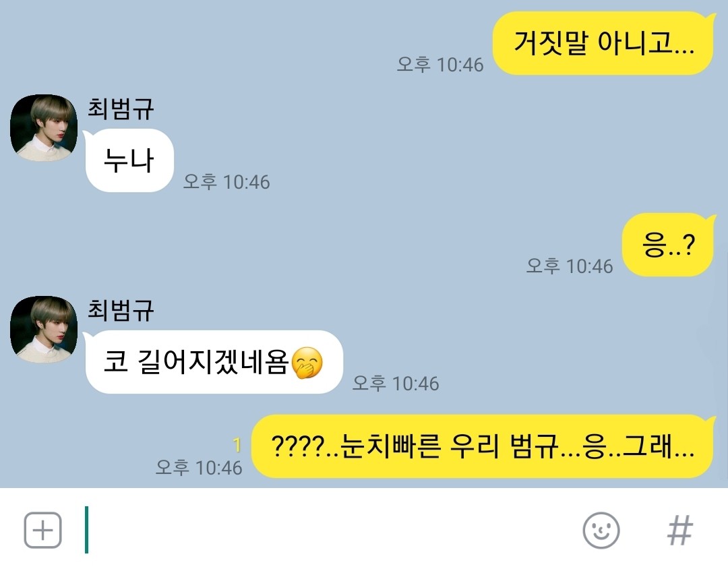Select the 거짓말 아니고... yellow bubble
Image resolution: width=728 pixels, height=573 pixels.
click(603, 43)
